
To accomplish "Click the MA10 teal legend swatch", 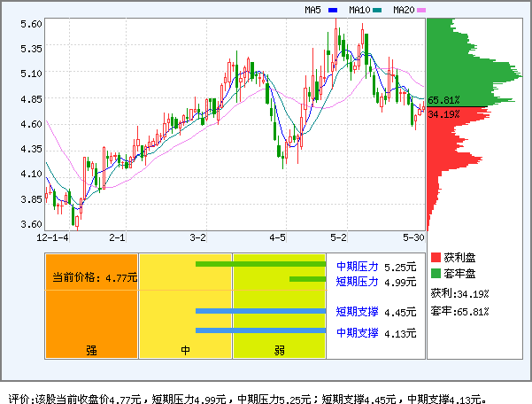I will (377, 10).
